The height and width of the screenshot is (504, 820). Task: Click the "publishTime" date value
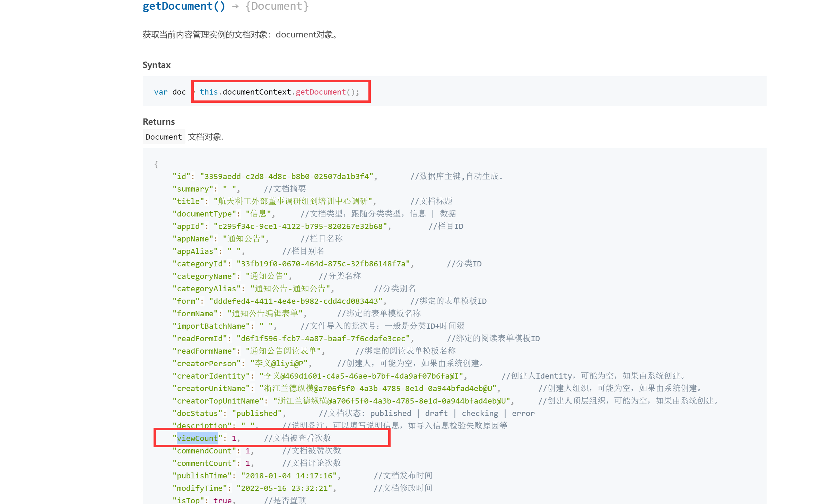click(289, 476)
